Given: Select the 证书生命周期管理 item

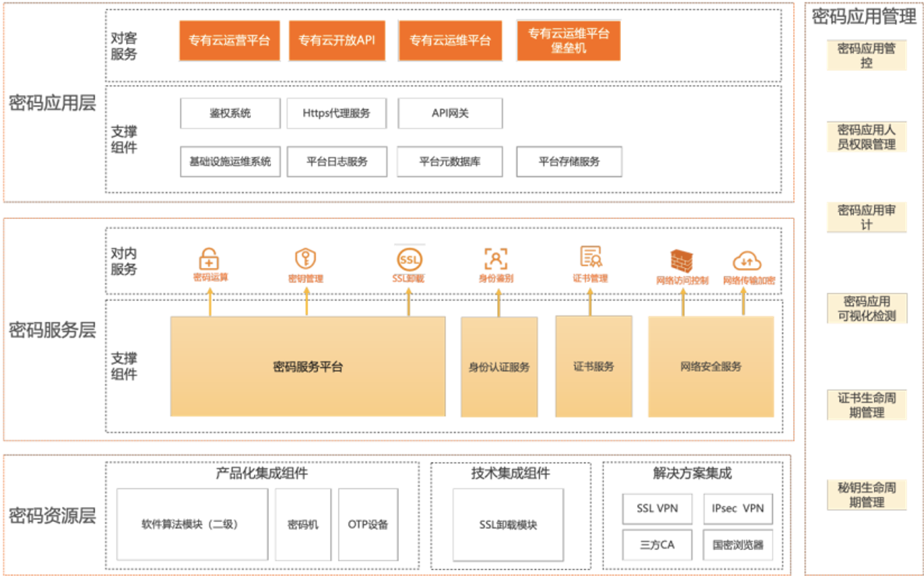Looking at the screenshot, I should 866,405.
